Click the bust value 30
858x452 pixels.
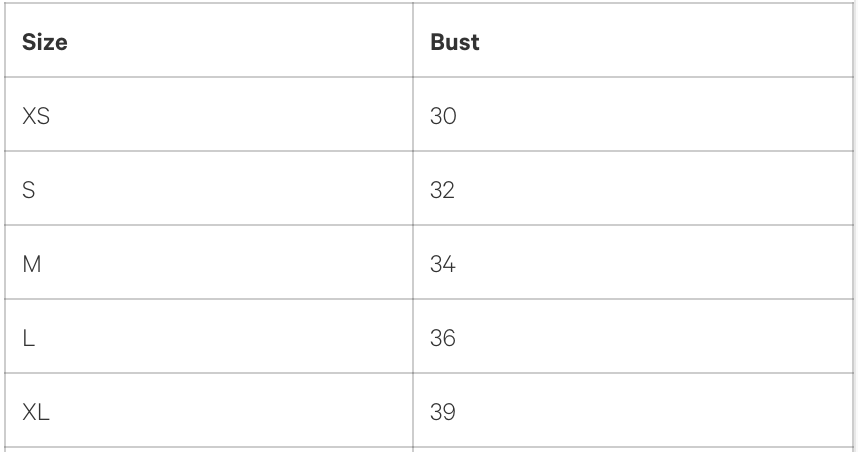[x=442, y=115]
